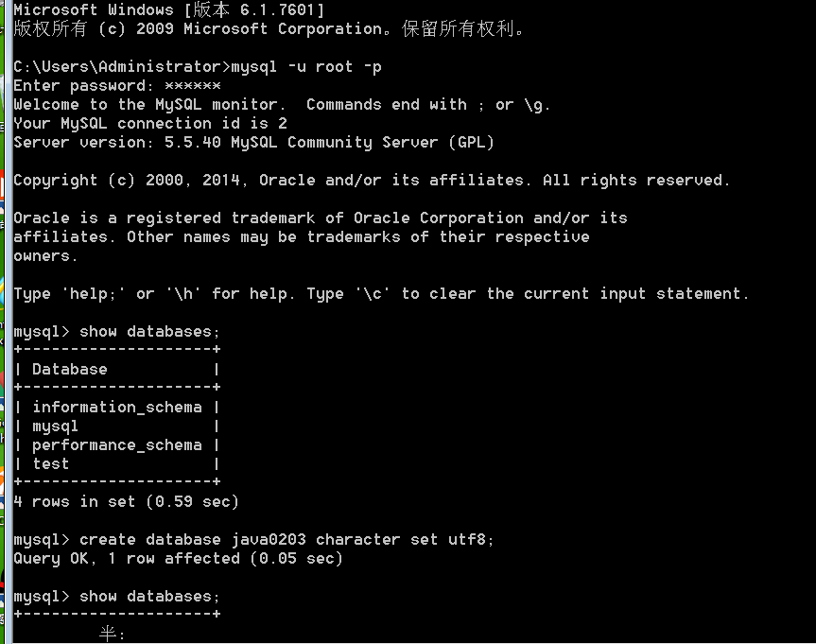Viewport: 816px width, 644px height.
Task: Click the "Enter password" line
Action: click(116, 85)
